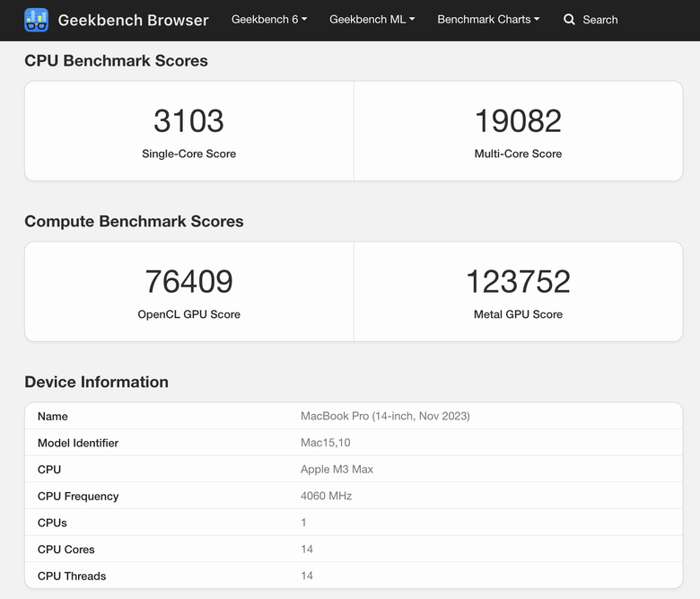Click the Name row label

pos(53,417)
